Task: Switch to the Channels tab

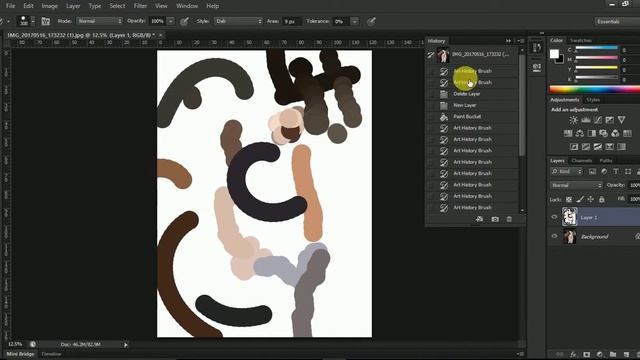Action: click(581, 161)
